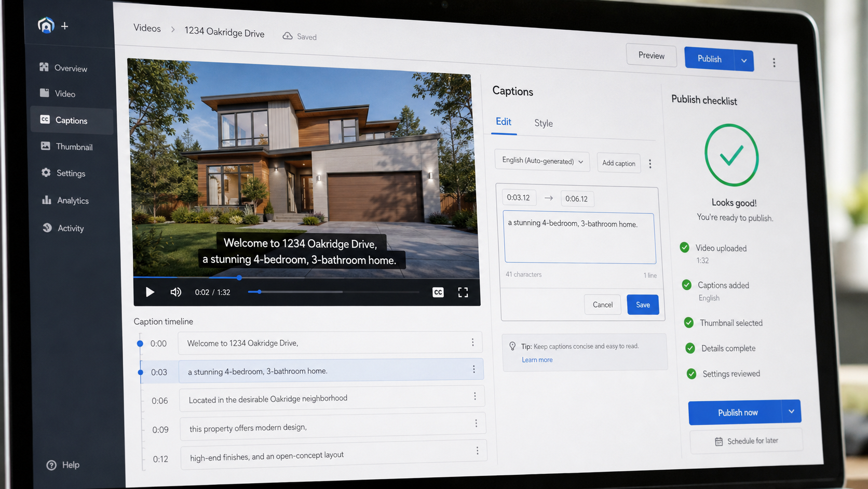Click the top Publish button
The image size is (868, 489).
[709, 59]
